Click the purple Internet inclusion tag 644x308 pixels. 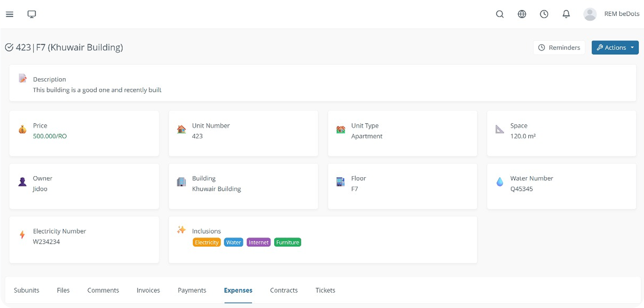pos(259,242)
